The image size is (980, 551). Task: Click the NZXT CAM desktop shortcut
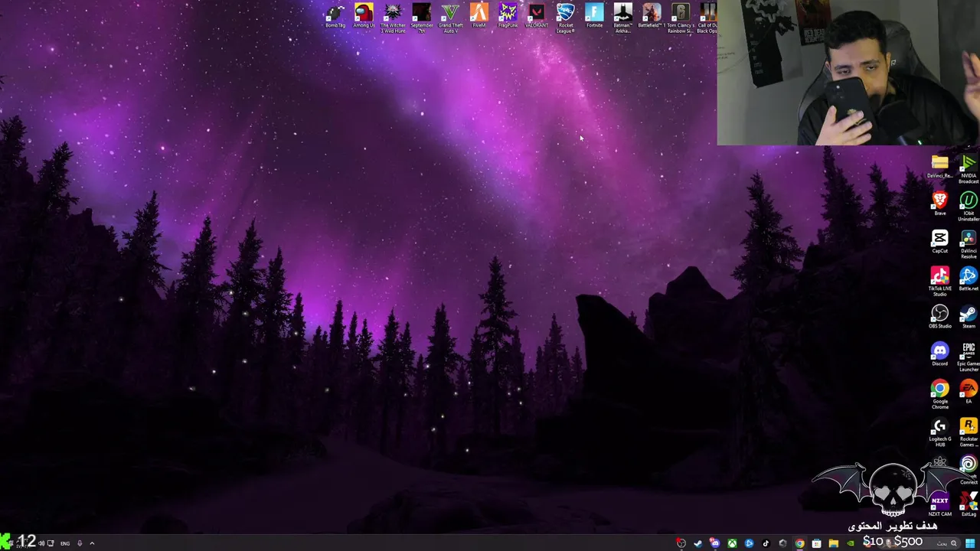tap(939, 504)
